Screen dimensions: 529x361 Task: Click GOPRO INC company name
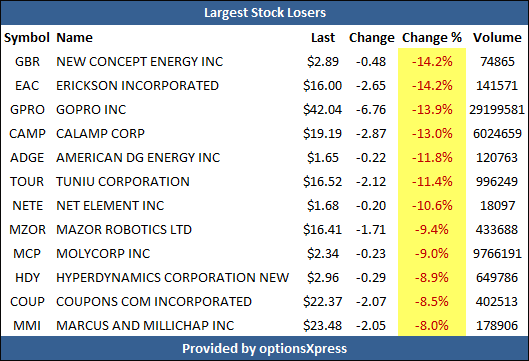(91, 110)
